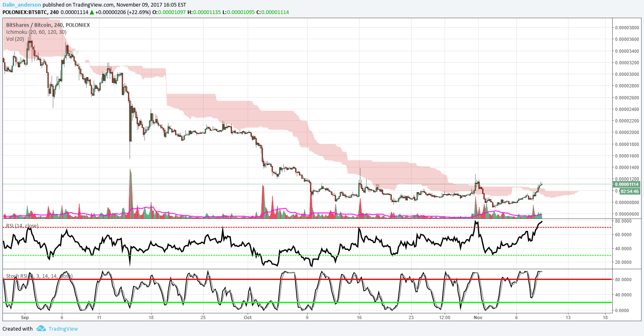Click the 23 date label on the time axis
644x336 pixels.
click(411, 317)
